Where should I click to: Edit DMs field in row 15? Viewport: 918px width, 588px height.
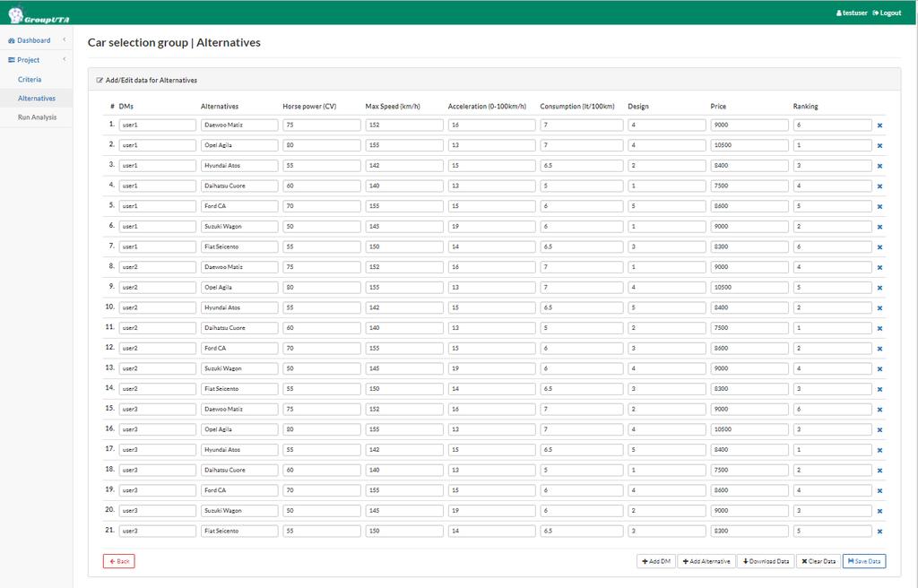coord(158,409)
